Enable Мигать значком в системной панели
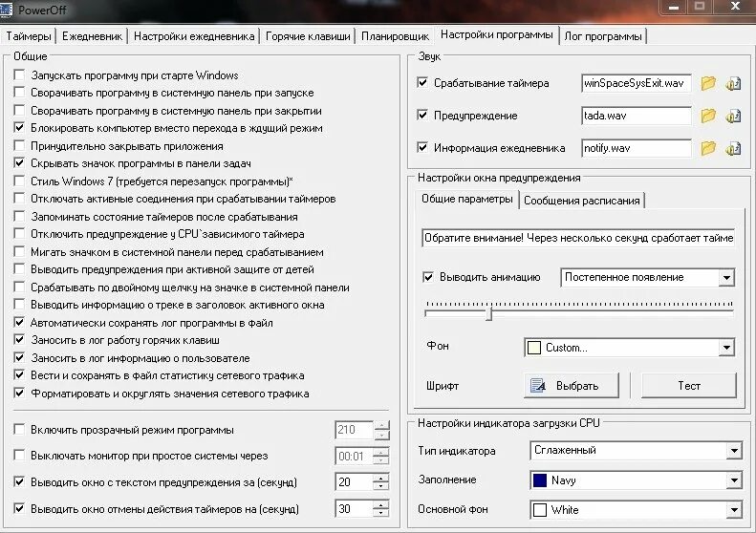 pyautogui.click(x=19, y=252)
